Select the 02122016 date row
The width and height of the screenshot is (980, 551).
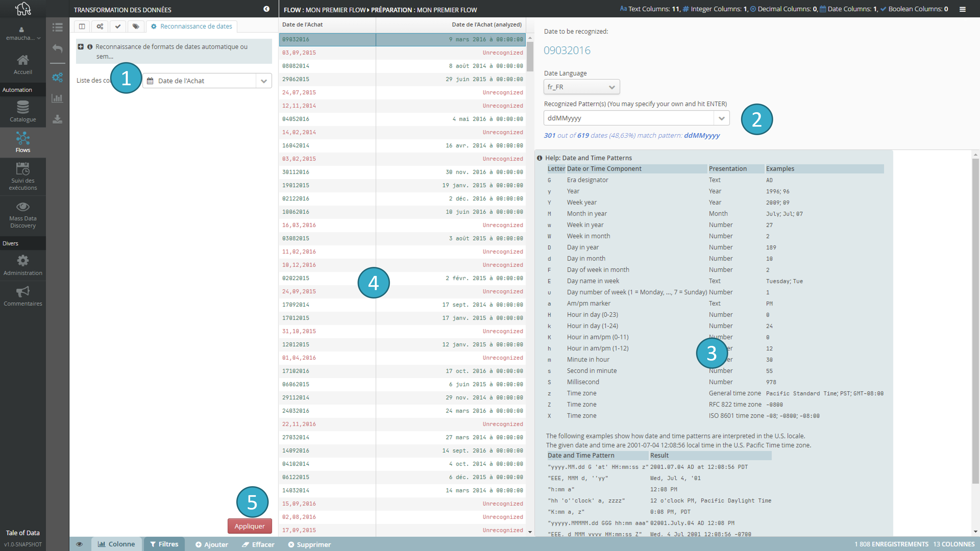(402, 199)
